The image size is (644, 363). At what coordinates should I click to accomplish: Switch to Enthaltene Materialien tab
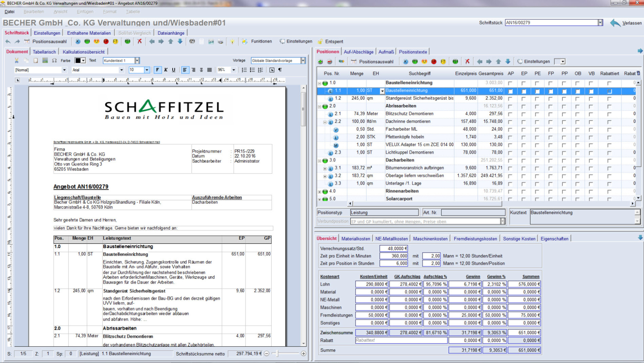[x=89, y=33]
